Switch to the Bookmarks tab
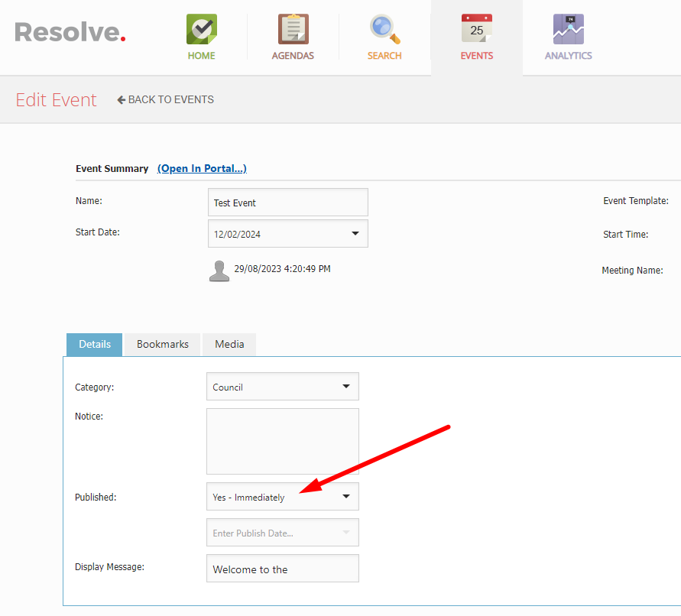The width and height of the screenshot is (681, 616). click(x=161, y=344)
